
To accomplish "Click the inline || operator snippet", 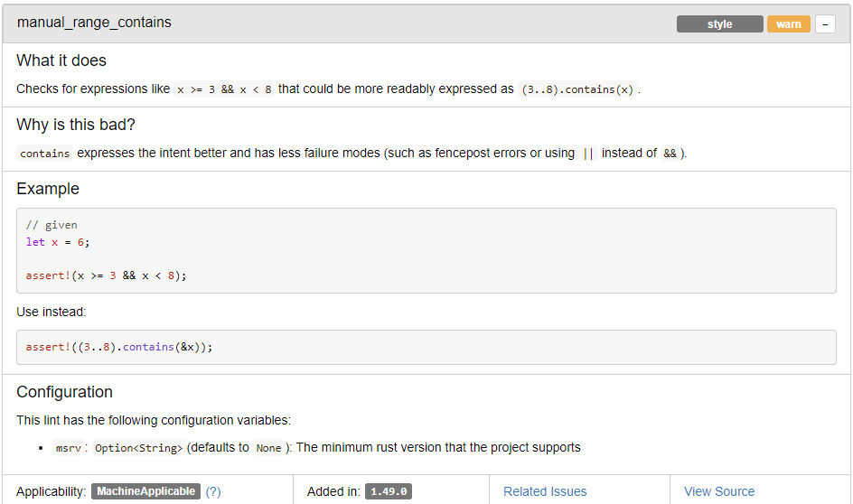I will 588,154.
